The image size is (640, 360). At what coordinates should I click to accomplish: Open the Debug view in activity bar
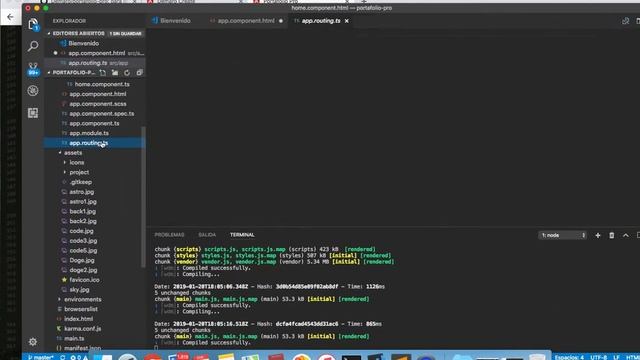(33, 91)
